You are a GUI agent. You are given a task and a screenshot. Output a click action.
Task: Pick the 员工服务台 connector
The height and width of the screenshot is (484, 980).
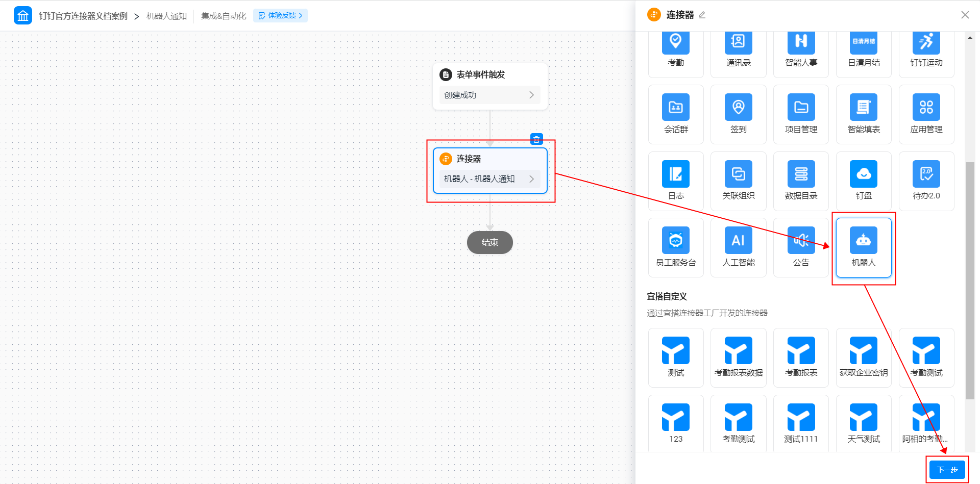tap(676, 248)
